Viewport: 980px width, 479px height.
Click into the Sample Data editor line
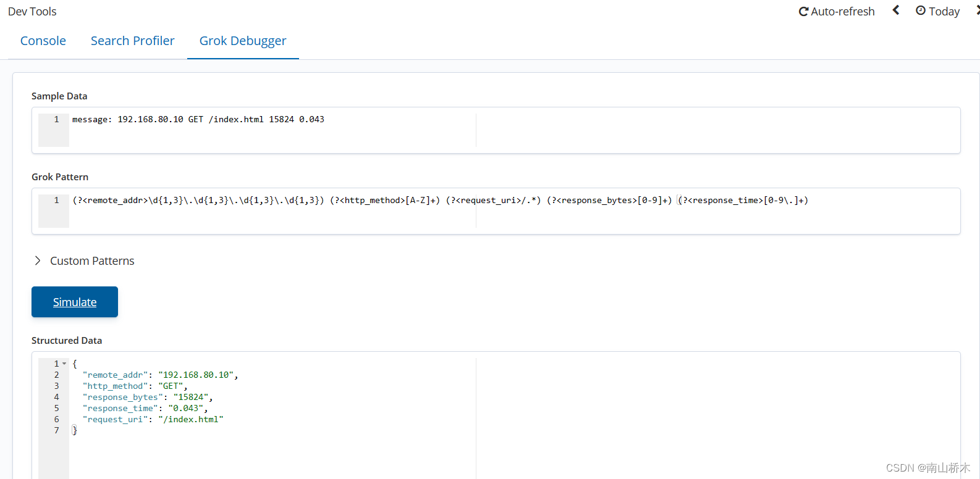198,119
